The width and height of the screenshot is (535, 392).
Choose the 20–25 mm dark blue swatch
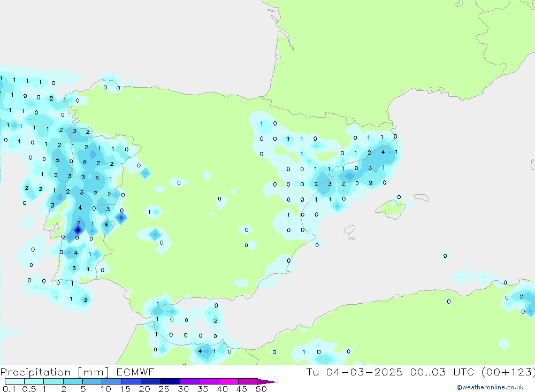151,381
